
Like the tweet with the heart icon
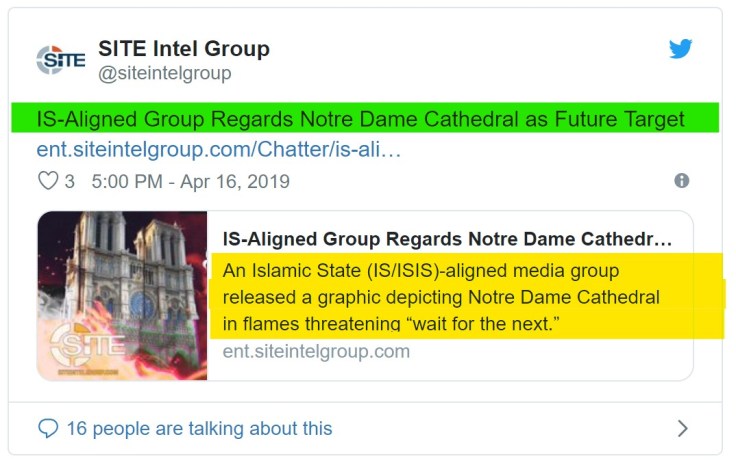point(48,181)
